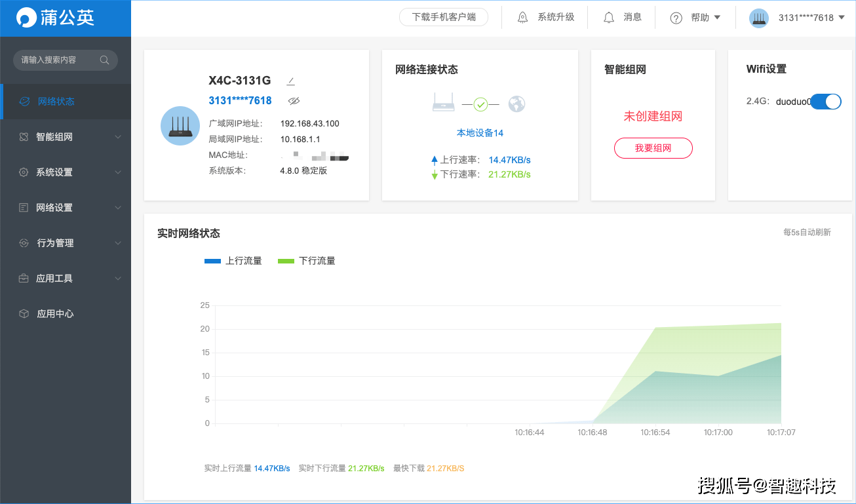Focus the 请输入搜索内容 search field
Screen dimensions: 856x504
tap(66, 60)
